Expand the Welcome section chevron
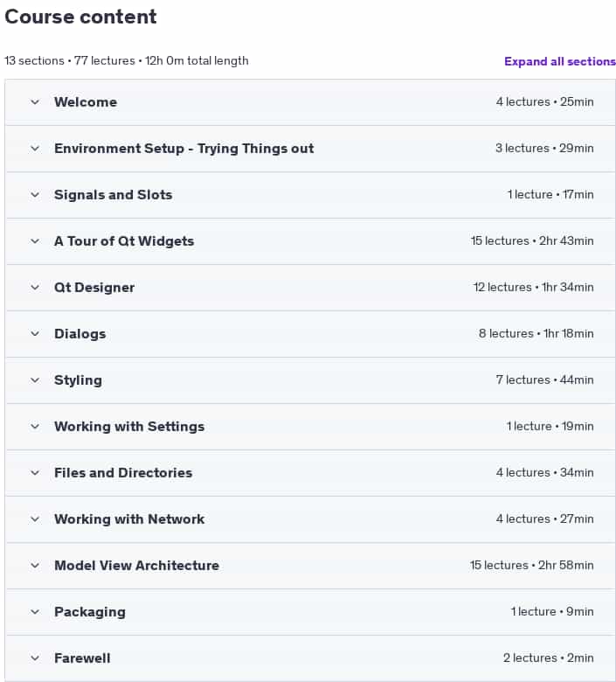Screen dimensions: 616x682 point(35,102)
